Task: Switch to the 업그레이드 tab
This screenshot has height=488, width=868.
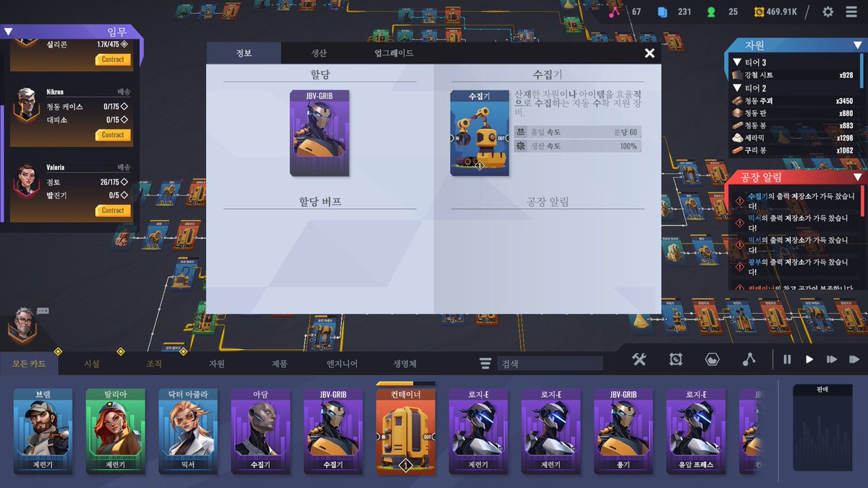Action: [394, 53]
